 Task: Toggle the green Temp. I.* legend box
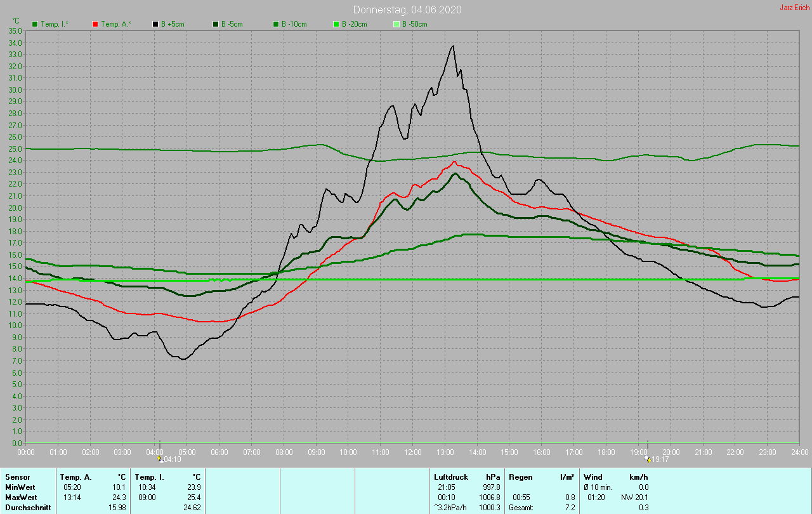(x=36, y=24)
